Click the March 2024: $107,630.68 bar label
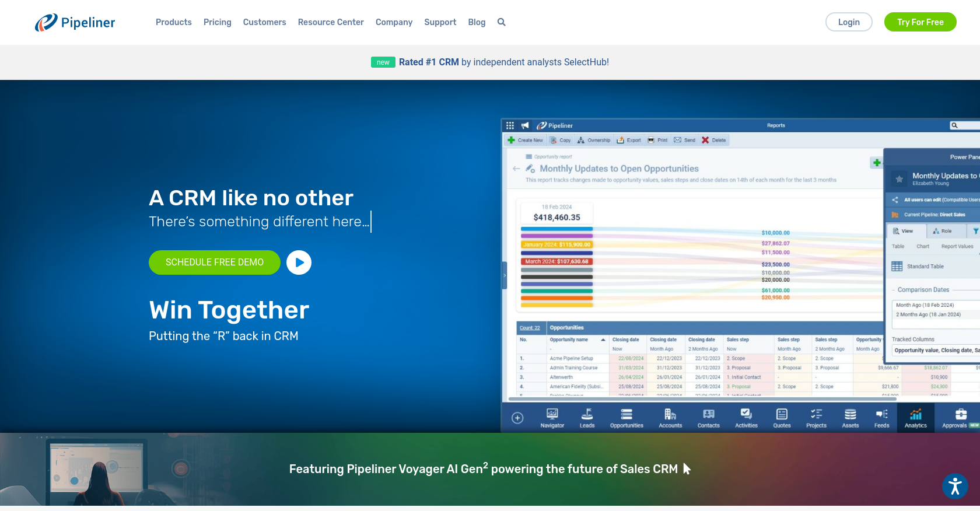 pos(557,261)
